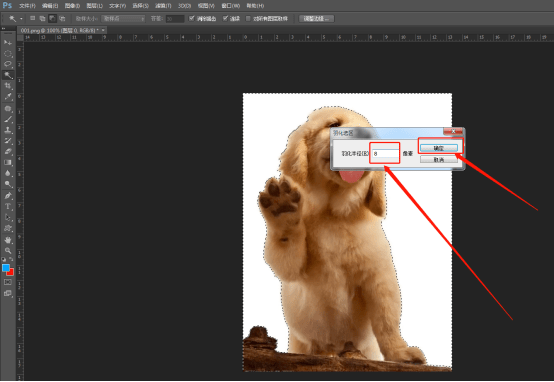Screen dimensions: 554x382
Task: Change the screen mode
Action: [8, 293]
